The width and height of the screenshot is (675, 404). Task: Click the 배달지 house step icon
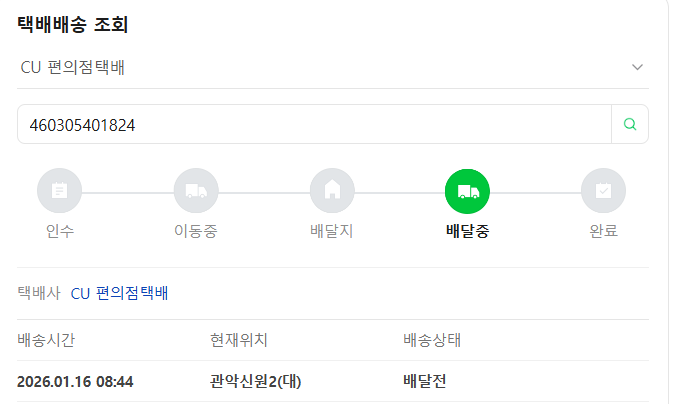pyautogui.click(x=332, y=191)
